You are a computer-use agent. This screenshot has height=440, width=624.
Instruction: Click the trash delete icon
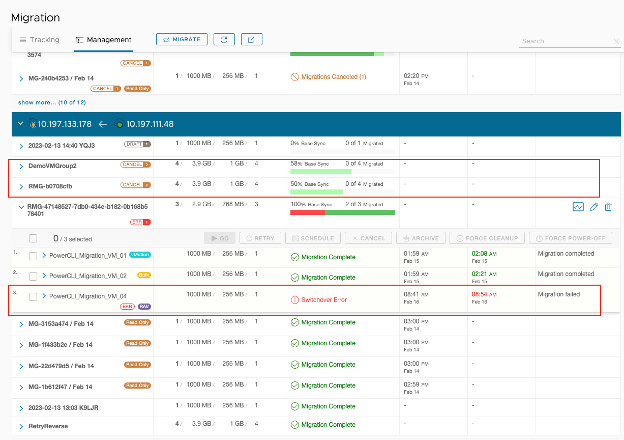[x=608, y=207]
